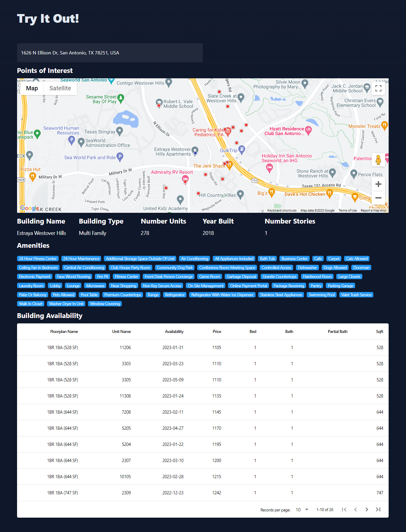Select the Fire Pit amenity tag

point(103,276)
